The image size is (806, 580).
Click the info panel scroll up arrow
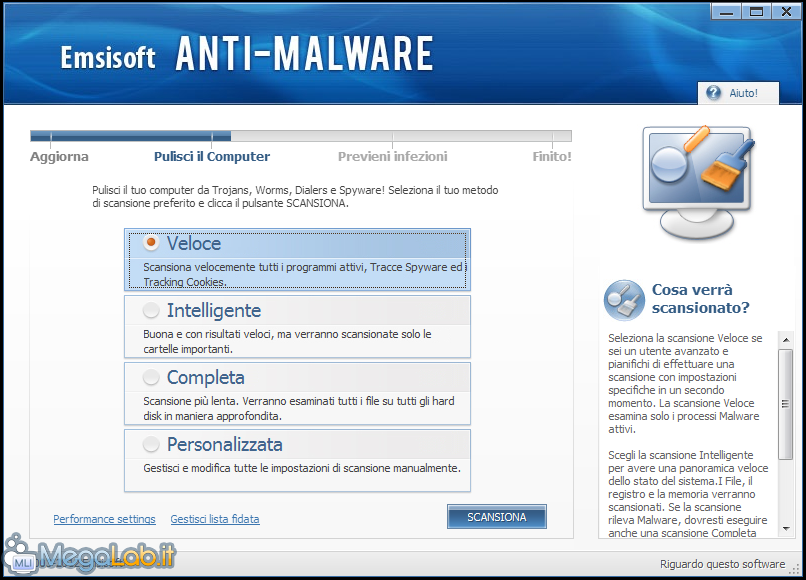[785, 340]
